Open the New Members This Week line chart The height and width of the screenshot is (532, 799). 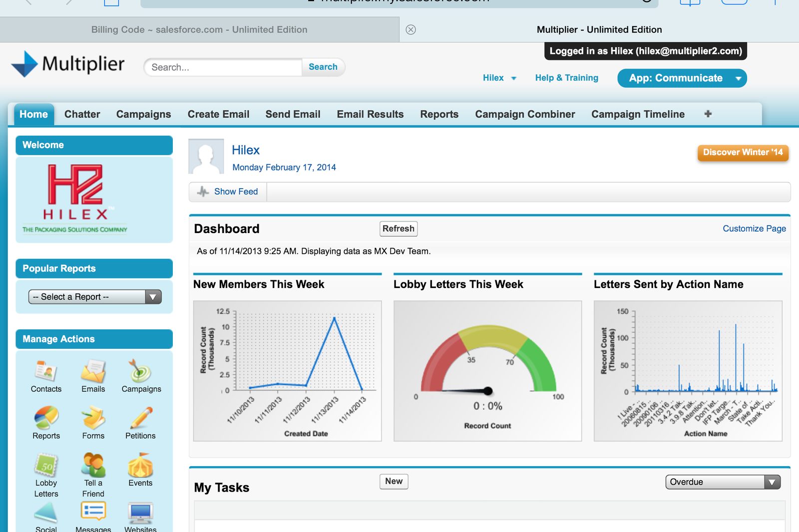288,371
